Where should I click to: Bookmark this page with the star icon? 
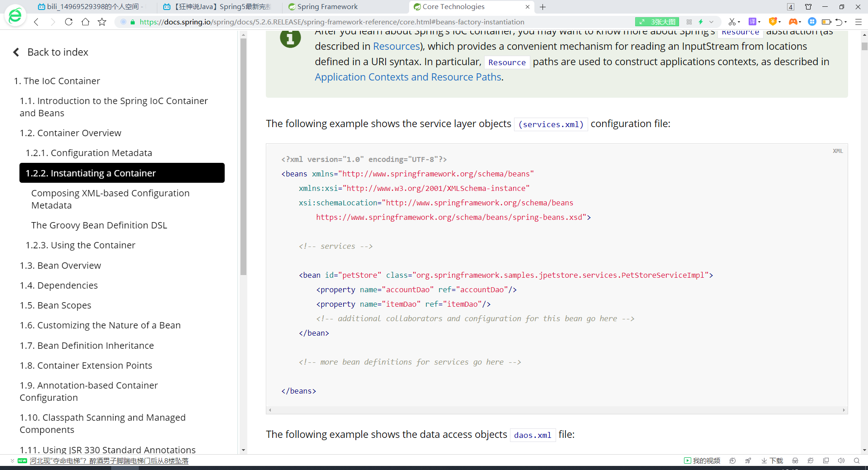[x=102, y=22]
